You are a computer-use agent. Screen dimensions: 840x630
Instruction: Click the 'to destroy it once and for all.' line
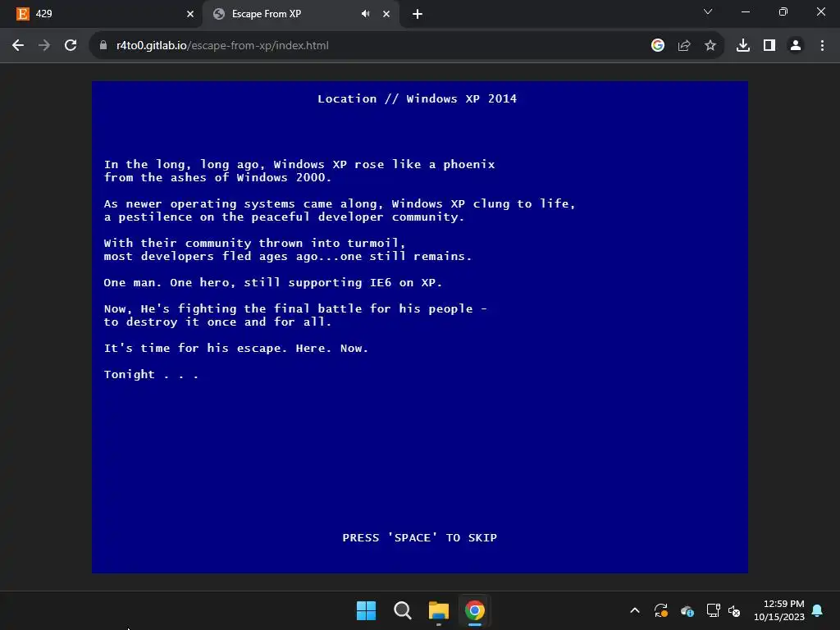[x=217, y=322]
